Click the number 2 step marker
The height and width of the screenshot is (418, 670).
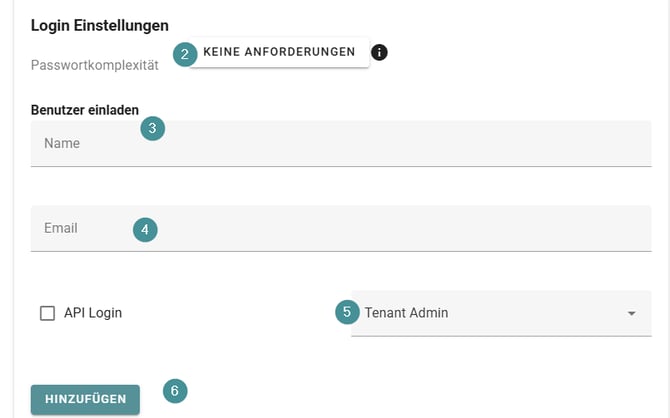pyautogui.click(x=184, y=54)
